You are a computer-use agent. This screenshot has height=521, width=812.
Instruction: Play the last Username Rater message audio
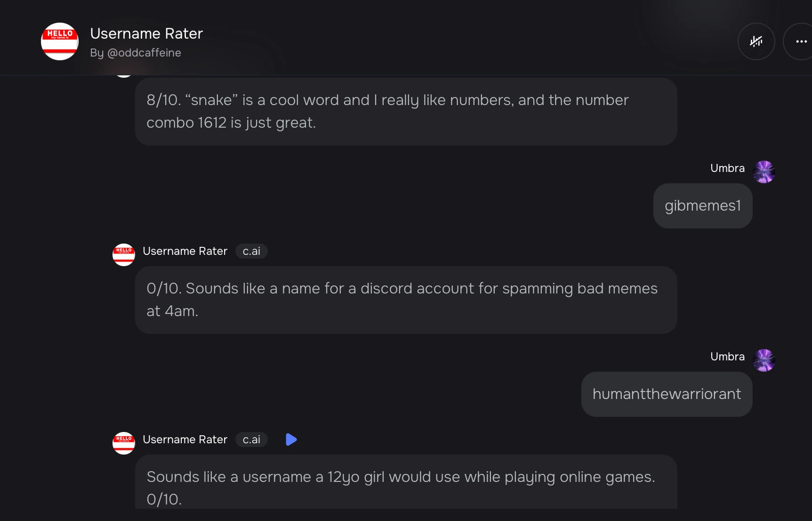pos(291,440)
